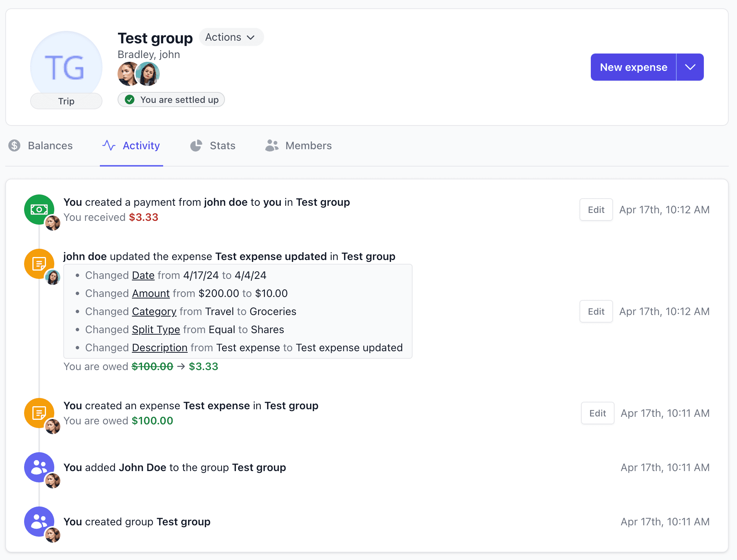This screenshot has height=560, width=737.
Task: Click the strikethrough $100.00 amount
Action: click(x=152, y=366)
